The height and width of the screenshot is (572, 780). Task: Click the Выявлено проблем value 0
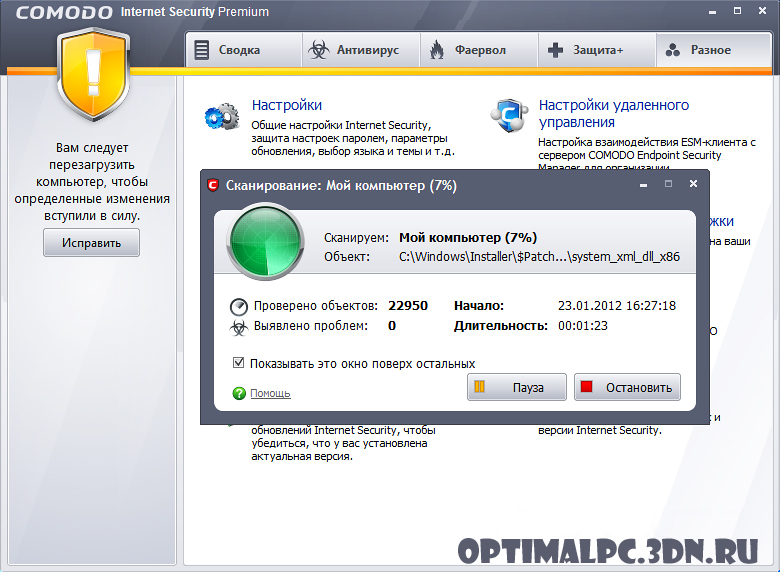click(392, 326)
